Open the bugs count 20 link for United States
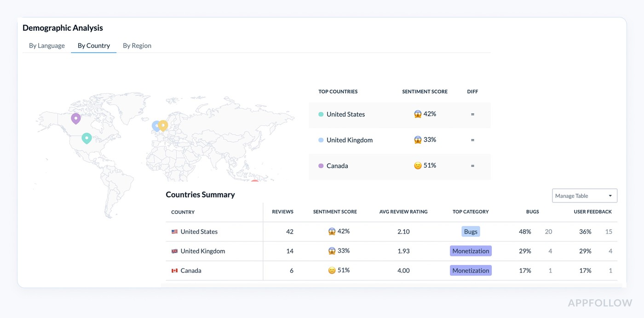644x318 pixels. (x=548, y=231)
